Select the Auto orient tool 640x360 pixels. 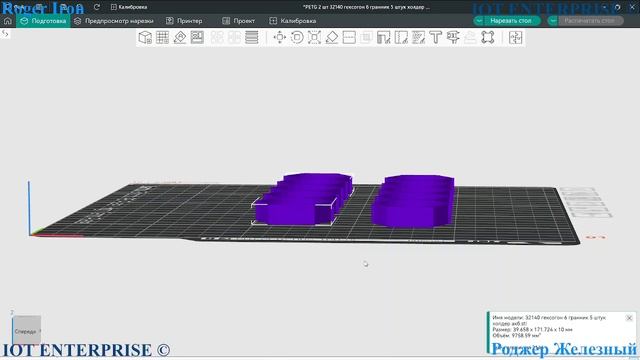click(x=180, y=38)
